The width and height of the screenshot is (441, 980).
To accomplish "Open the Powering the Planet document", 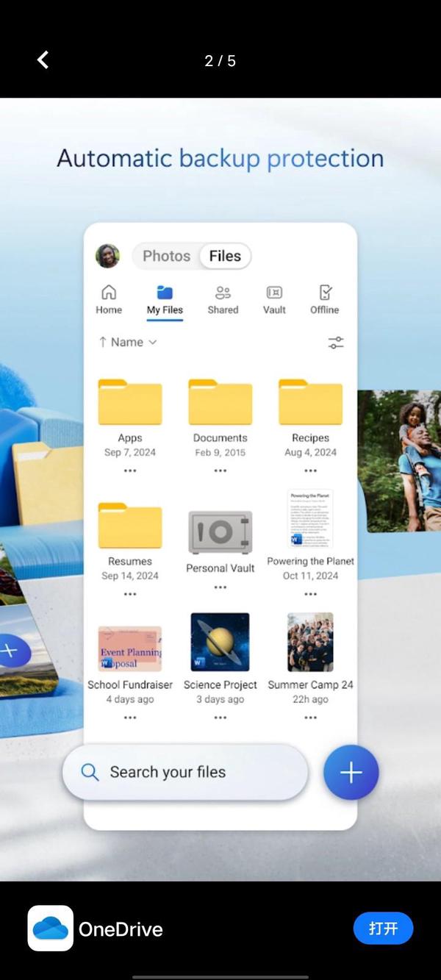I will point(310,519).
